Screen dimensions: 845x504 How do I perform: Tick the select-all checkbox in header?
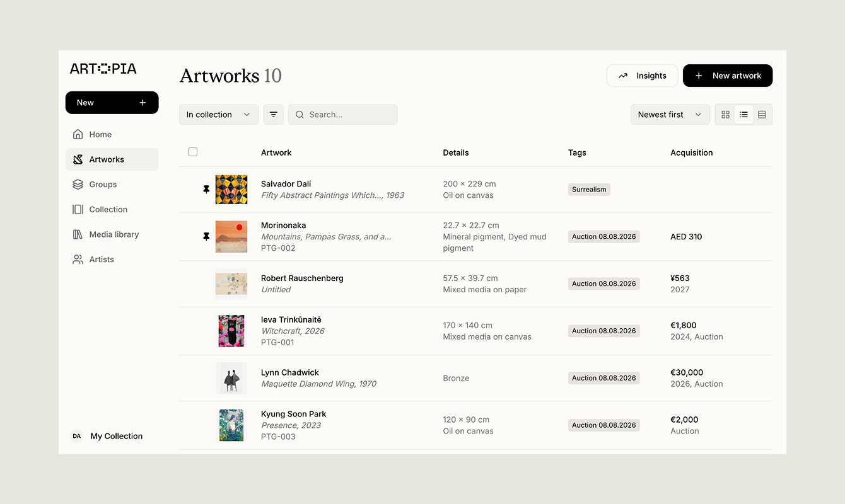tap(193, 152)
